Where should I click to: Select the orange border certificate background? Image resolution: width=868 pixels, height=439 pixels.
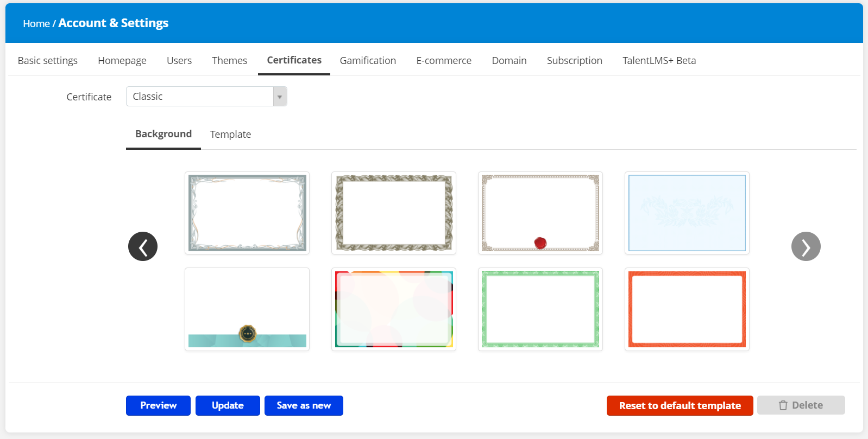pos(687,309)
